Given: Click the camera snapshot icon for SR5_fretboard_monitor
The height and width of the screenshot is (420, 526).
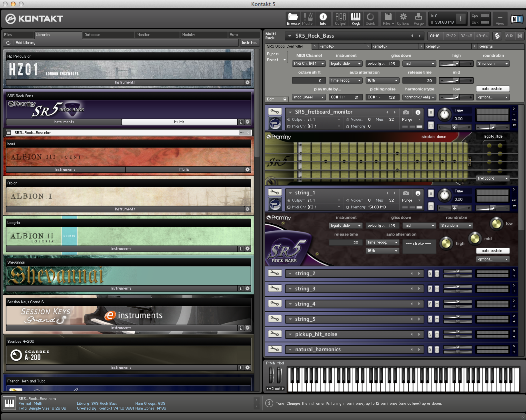Looking at the screenshot, I should [x=406, y=112].
